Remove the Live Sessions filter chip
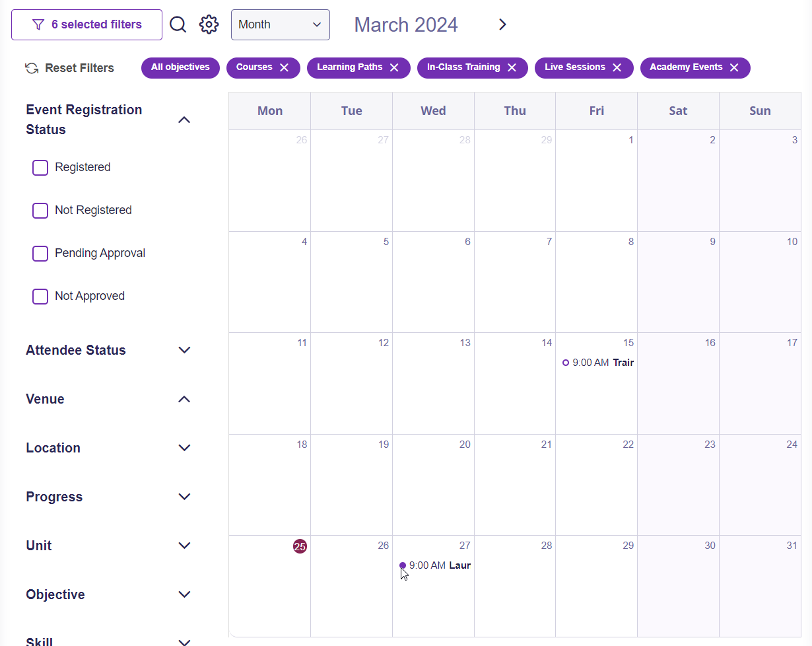The width and height of the screenshot is (812, 646). (x=617, y=67)
